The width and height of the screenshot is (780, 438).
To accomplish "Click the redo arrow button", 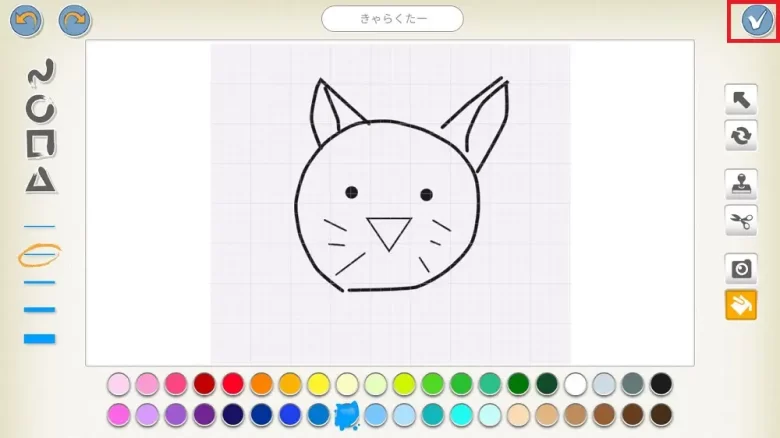I will (73, 19).
